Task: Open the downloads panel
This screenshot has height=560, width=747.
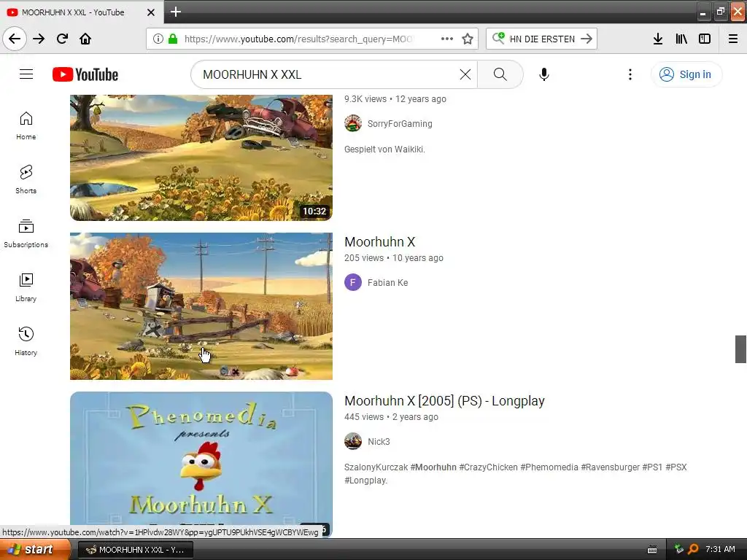Action: click(658, 39)
